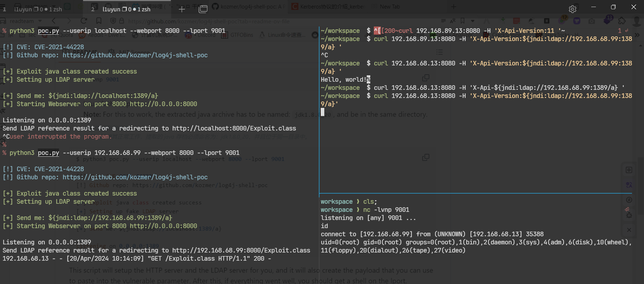Image resolution: width=644 pixels, height=284 pixels.
Task: Open the terminal pane layout icon
Action: coord(203,9)
